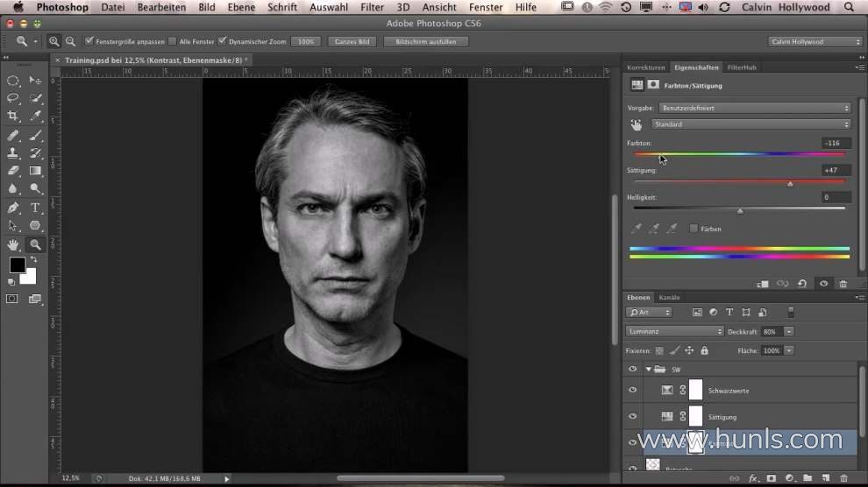Image resolution: width=868 pixels, height=487 pixels.
Task: Create a new adjustment layer
Action: 789,478
